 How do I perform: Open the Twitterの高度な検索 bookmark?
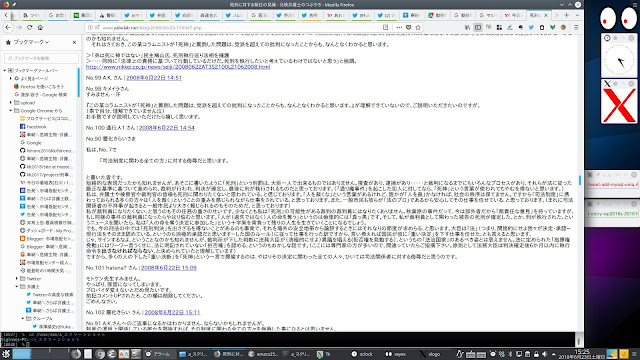[x=49, y=294]
